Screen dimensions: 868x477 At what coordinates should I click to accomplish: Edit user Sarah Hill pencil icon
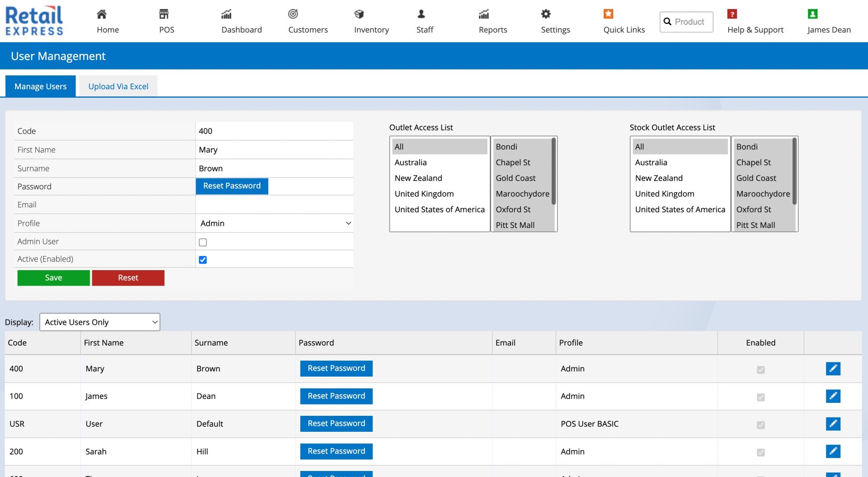(x=833, y=451)
